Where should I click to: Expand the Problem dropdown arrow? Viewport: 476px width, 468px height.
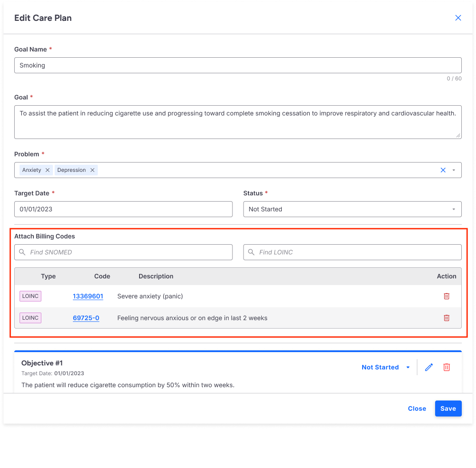454,170
